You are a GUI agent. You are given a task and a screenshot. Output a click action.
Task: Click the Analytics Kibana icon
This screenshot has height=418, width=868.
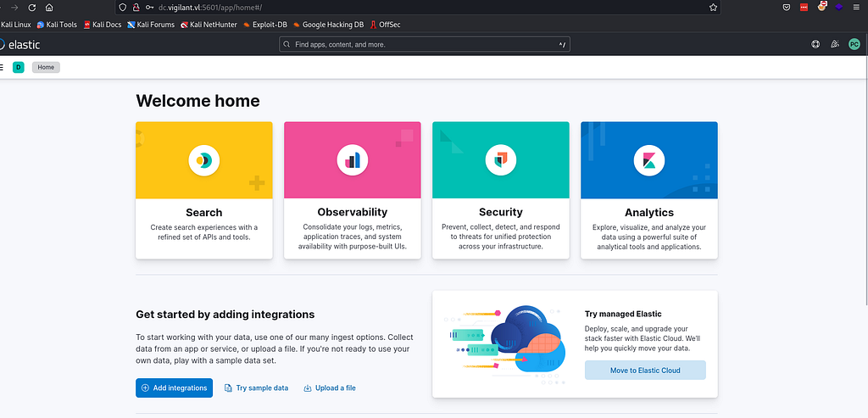pos(649,160)
